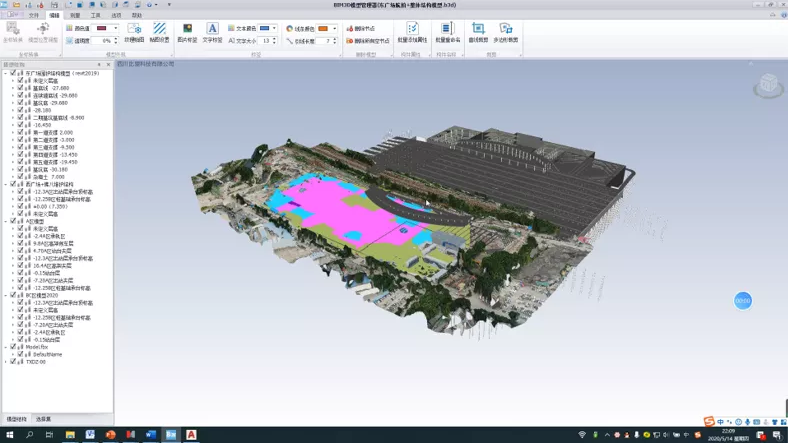Viewport: 788px width, 443px height.
Task: Collapse the Model.fbx tree node
Action: [x=6, y=347]
